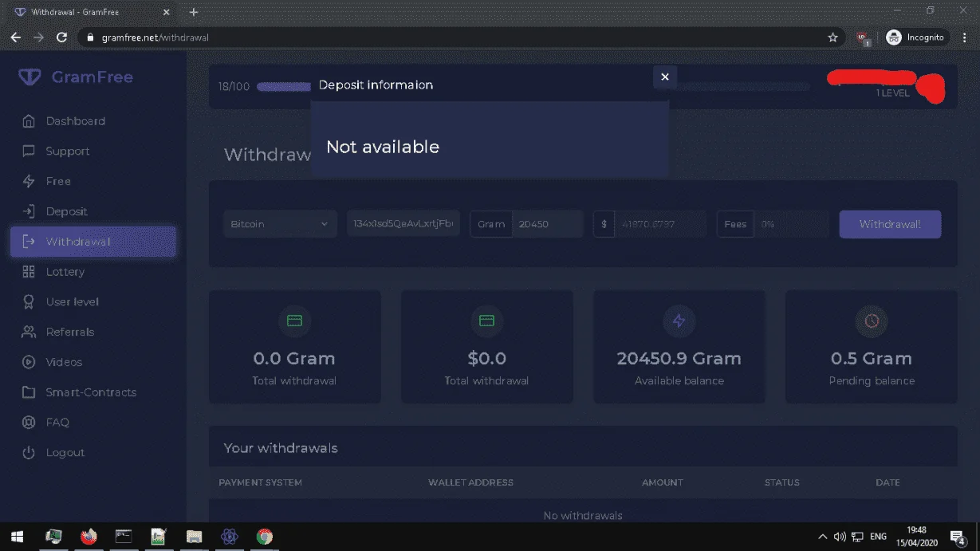The width and height of the screenshot is (980, 551).
Task: Click the Withdrawal! button
Action: pos(890,224)
